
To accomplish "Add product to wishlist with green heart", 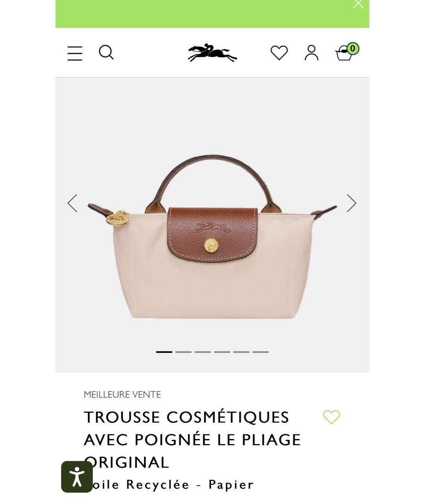I will pos(331,417).
